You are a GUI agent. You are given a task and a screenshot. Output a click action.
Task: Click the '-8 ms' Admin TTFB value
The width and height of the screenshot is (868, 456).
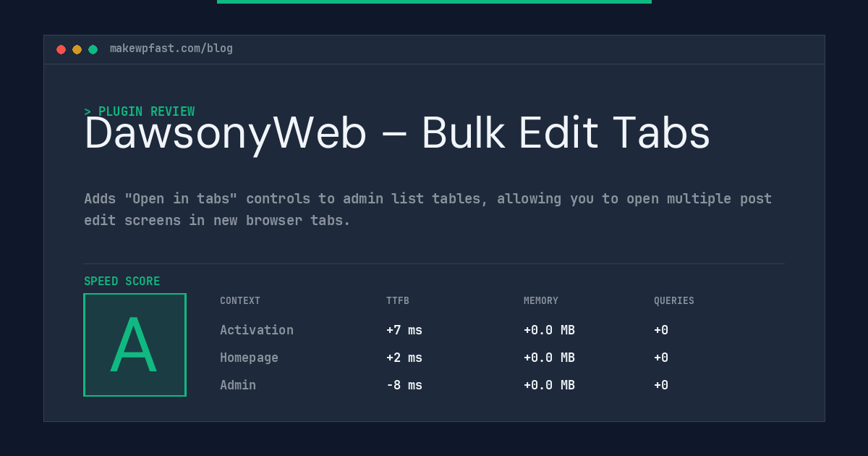[404, 385]
